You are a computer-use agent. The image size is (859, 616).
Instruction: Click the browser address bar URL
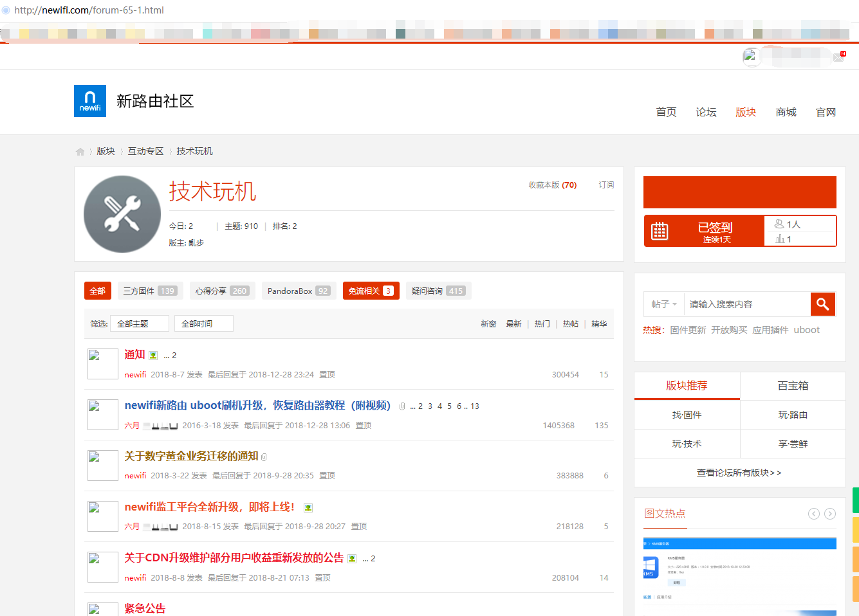click(x=89, y=10)
